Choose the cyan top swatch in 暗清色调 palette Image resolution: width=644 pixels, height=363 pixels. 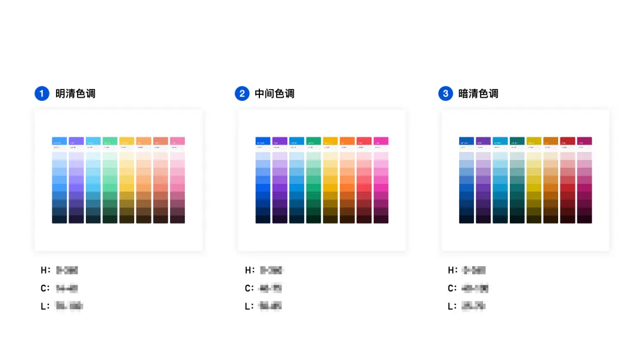click(500, 141)
